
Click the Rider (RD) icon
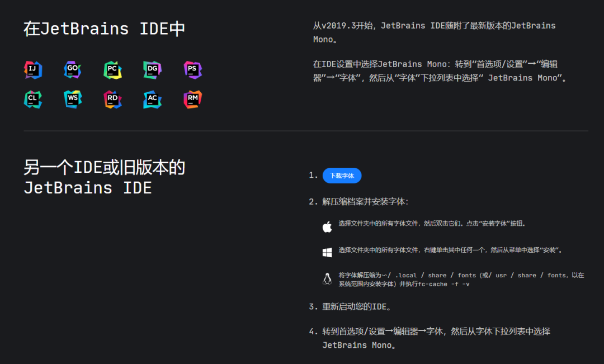(x=112, y=100)
